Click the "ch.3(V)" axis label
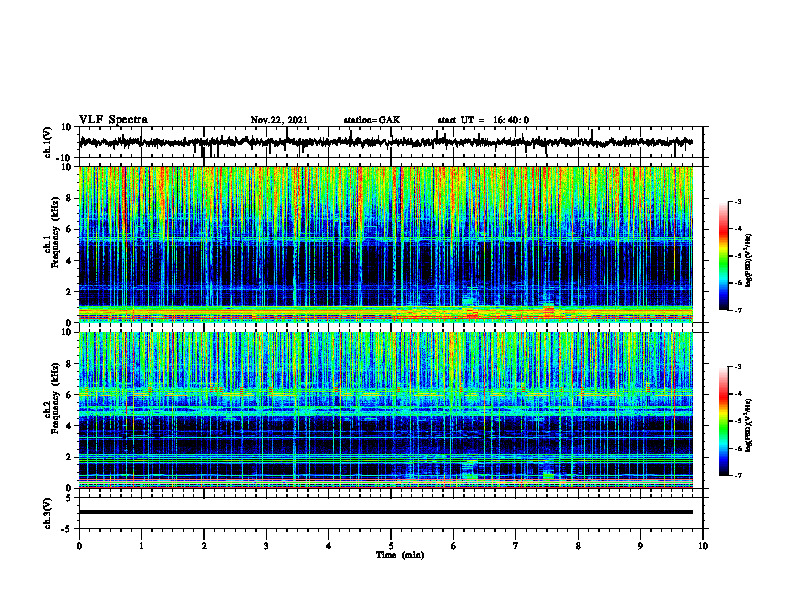The image size is (792, 612). point(48,514)
